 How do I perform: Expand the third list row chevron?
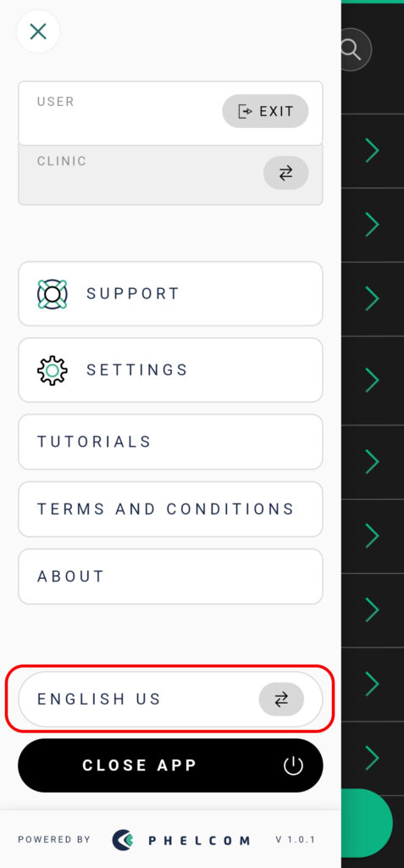click(x=372, y=298)
